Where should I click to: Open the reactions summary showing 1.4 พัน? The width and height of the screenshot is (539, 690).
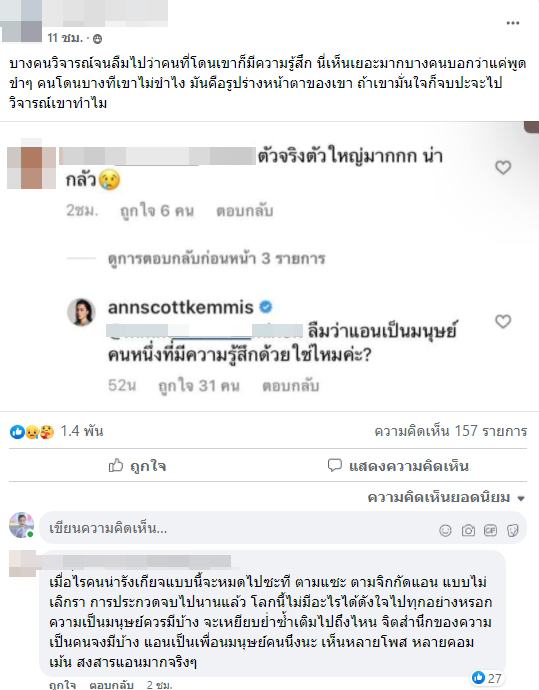[x=57, y=431]
